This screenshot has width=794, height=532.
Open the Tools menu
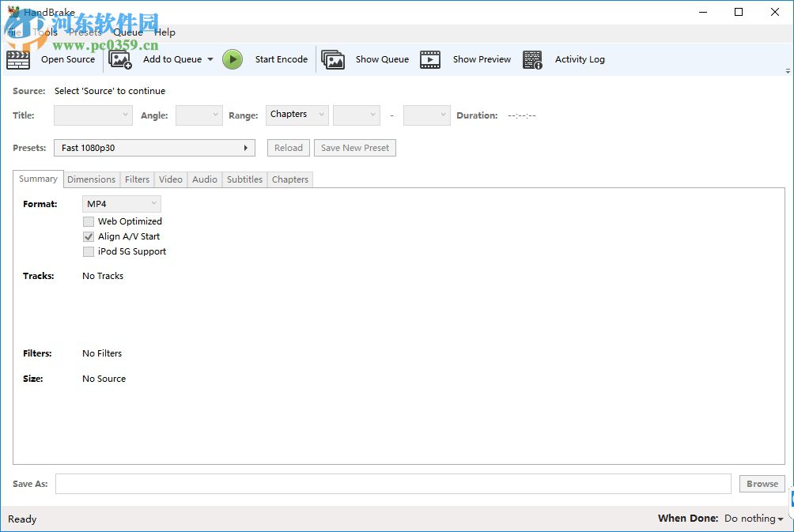(x=44, y=32)
